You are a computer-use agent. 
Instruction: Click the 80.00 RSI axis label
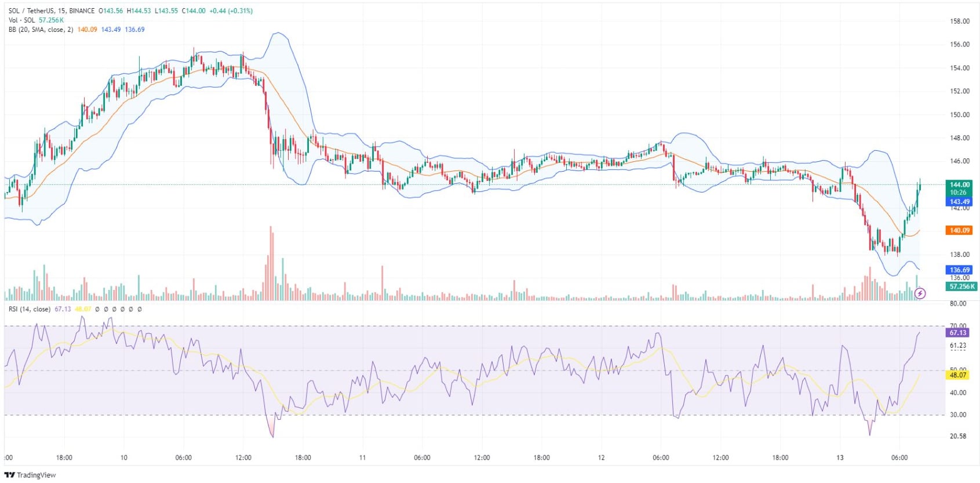pos(958,303)
